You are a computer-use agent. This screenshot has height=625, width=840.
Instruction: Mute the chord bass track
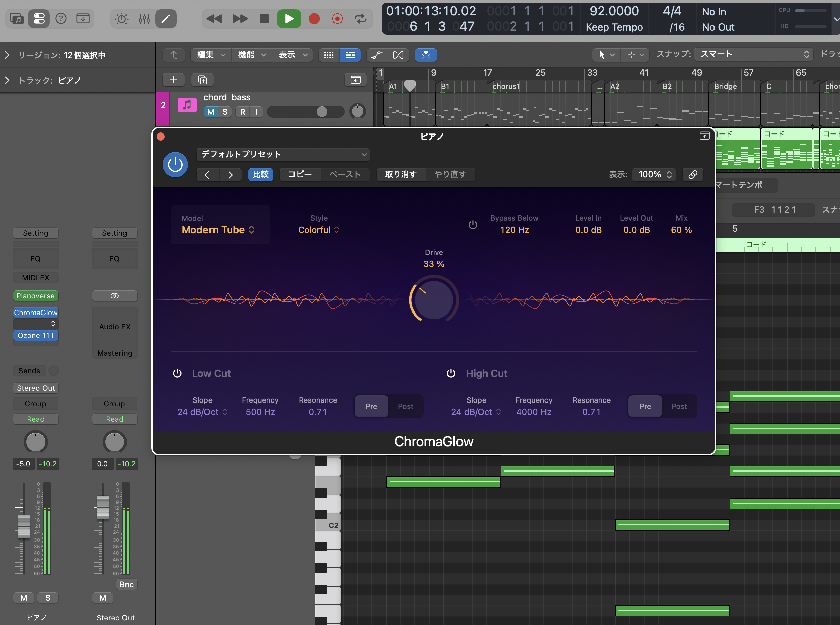(x=211, y=112)
